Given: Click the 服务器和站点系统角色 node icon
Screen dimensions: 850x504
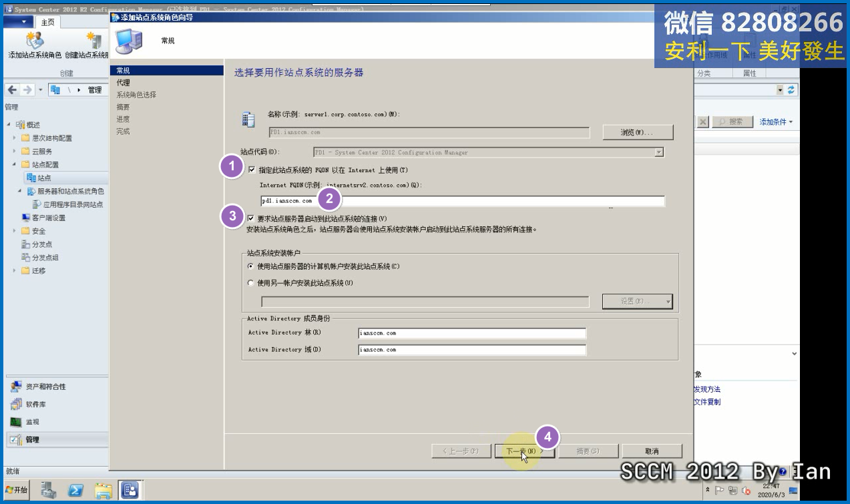Looking at the screenshot, I should click(31, 192).
